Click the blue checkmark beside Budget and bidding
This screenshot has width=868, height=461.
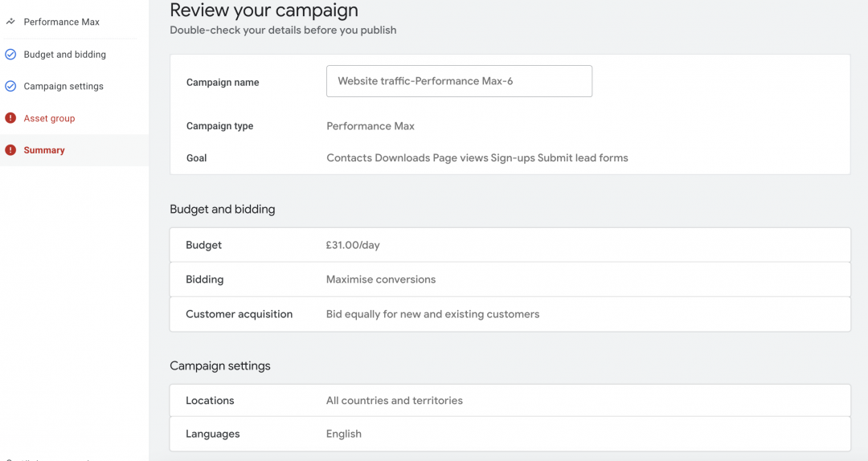(x=10, y=55)
